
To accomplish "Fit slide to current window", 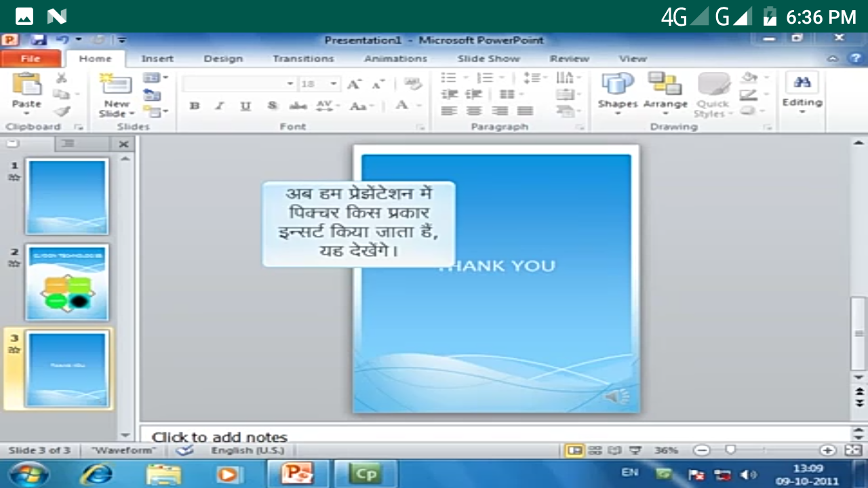I will tap(853, 450).
